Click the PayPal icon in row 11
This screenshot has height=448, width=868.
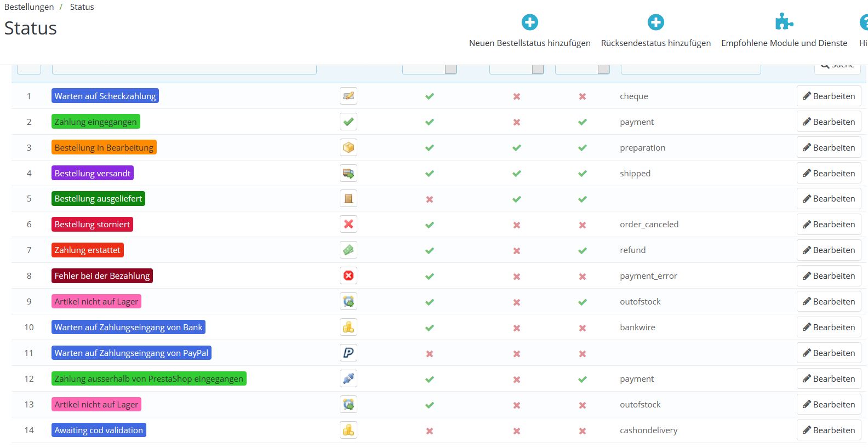tap(349, 353)
